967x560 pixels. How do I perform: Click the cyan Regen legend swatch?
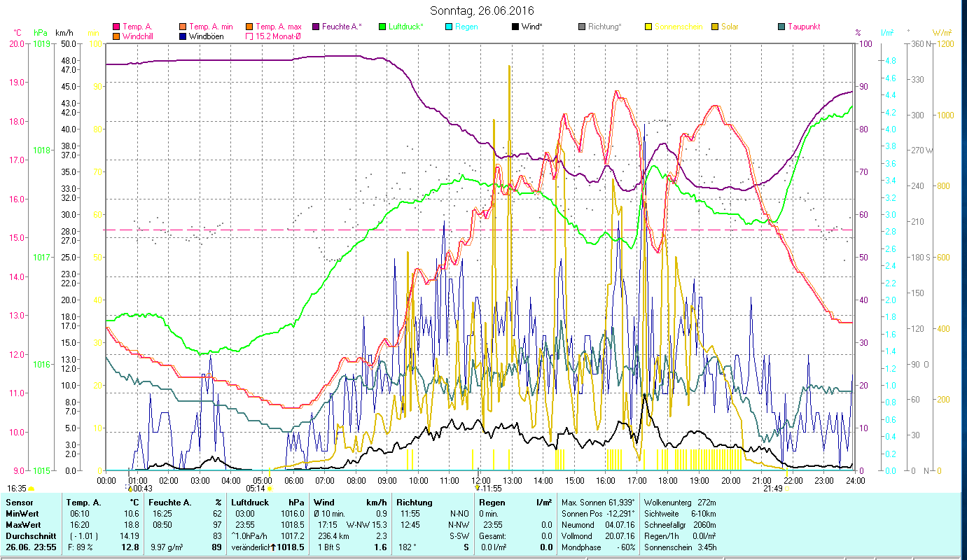click(x=449, y=27)
